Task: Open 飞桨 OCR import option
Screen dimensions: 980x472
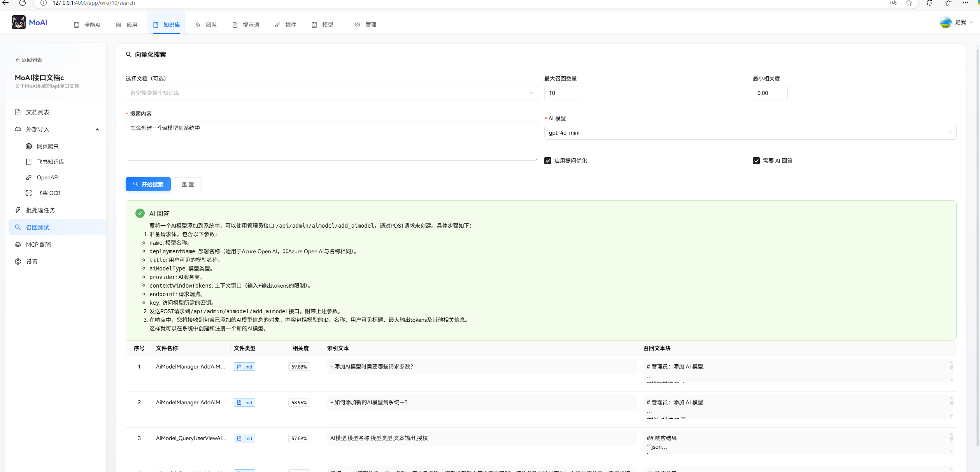Action: coord(49,193)
